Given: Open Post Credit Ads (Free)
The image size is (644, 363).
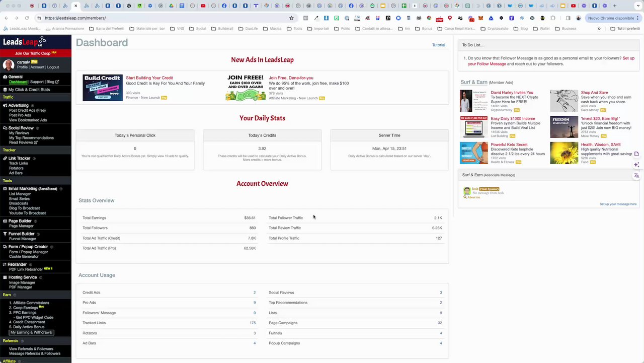Looking at the screenshot, I should (27, 111).
